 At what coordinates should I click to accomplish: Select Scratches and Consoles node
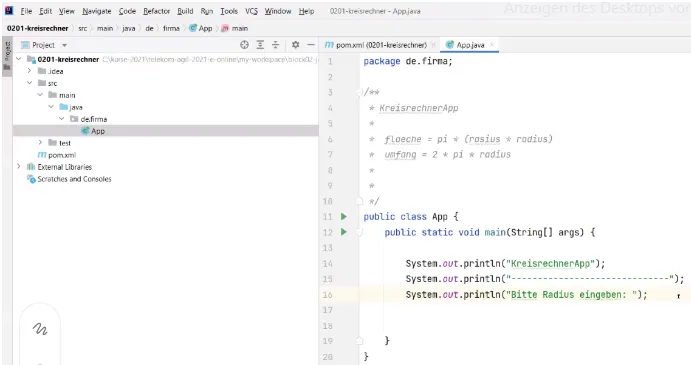pos(69,179)
